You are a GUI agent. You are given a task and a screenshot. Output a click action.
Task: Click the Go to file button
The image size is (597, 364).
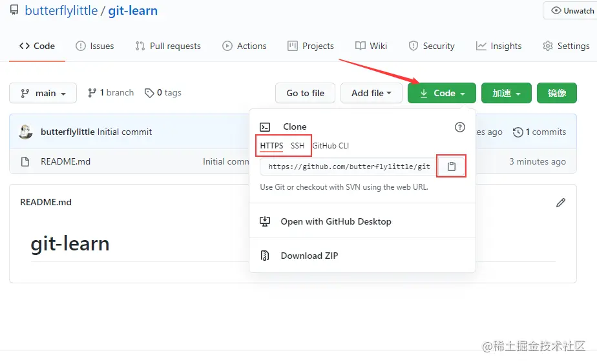pyautogui.click(x=306, y=93)
